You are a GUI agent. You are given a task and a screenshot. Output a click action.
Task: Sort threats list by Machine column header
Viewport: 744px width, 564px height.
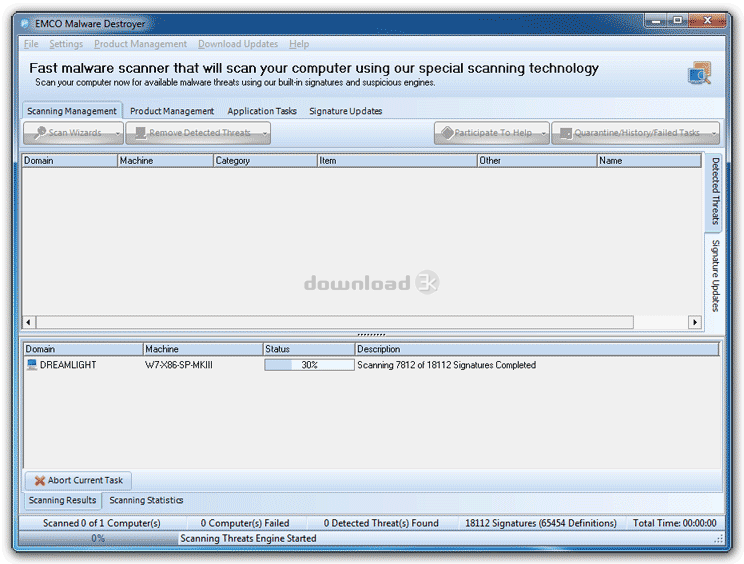click(x=165, y=160)
